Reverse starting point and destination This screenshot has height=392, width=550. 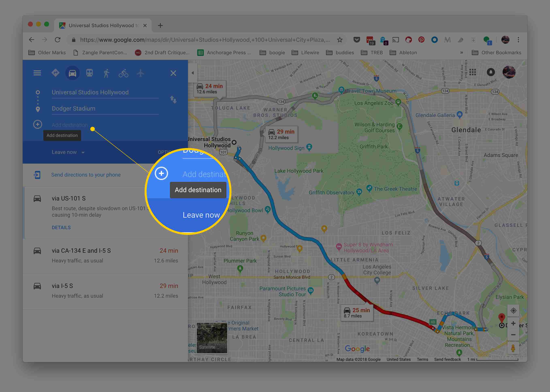tap(173, 99)
